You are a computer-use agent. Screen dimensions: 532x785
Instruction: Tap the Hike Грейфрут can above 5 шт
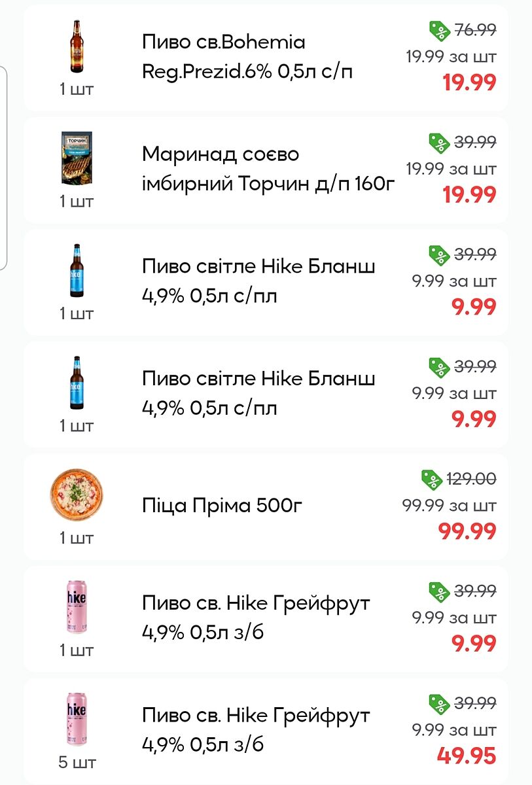pos(77,718)
